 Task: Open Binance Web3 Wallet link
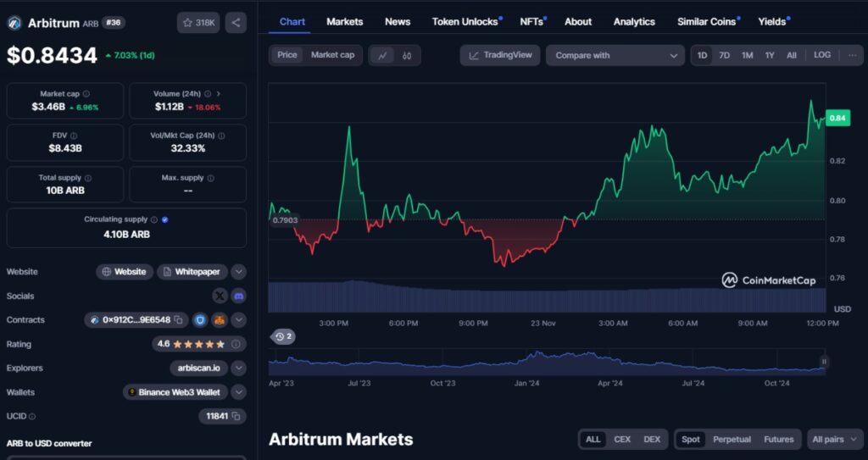click(175, 392)
